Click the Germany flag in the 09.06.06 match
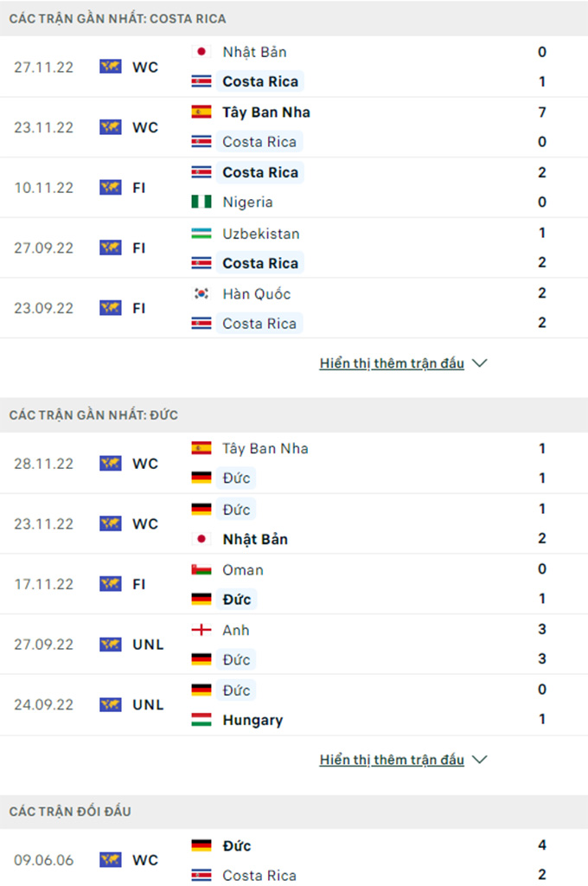 tap(201, 845)
